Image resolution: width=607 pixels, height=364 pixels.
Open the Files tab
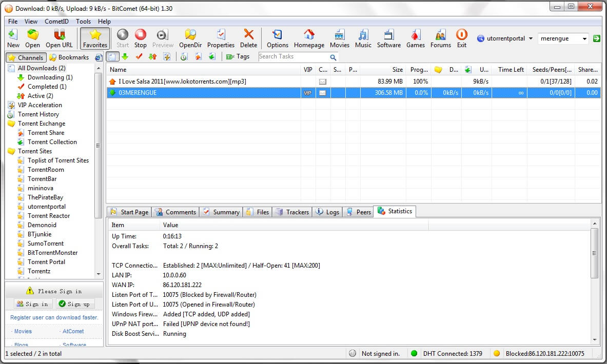coord(258,212)
